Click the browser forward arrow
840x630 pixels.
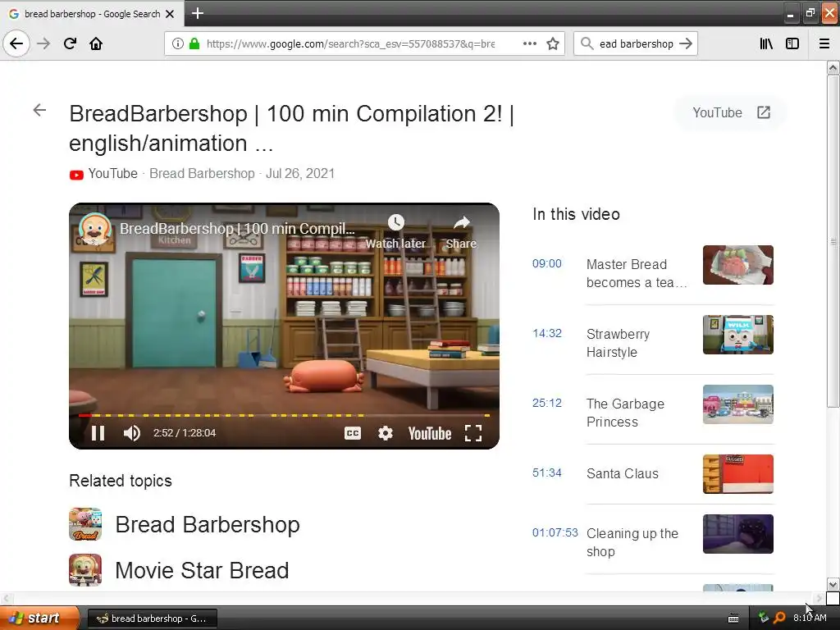coord(43,43)
